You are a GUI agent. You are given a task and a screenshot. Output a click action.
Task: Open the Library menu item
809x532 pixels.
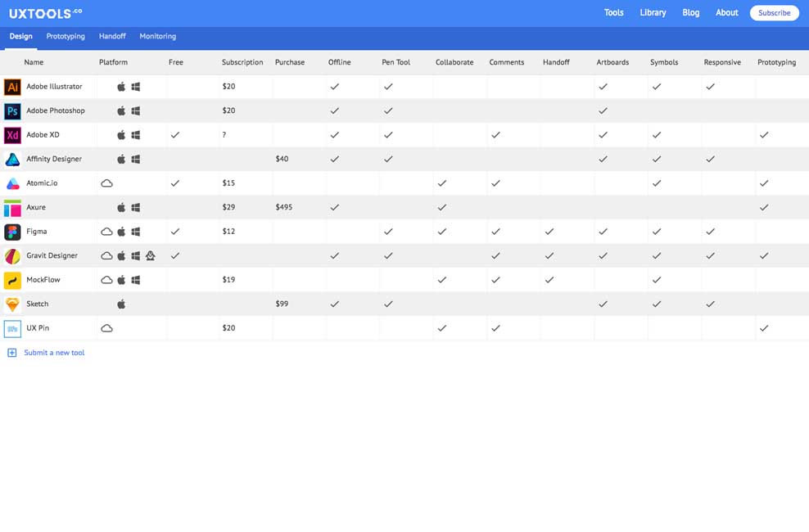[x=653, y=13]
